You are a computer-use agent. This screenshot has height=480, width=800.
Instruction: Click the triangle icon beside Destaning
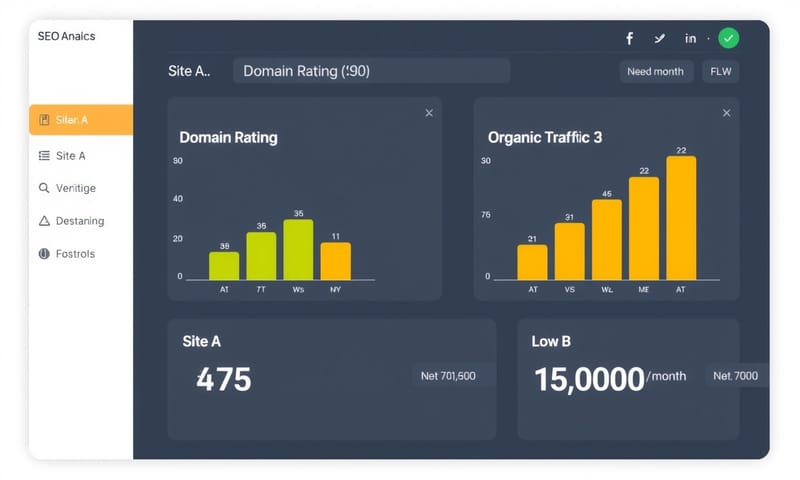click(x=44, y=221)
